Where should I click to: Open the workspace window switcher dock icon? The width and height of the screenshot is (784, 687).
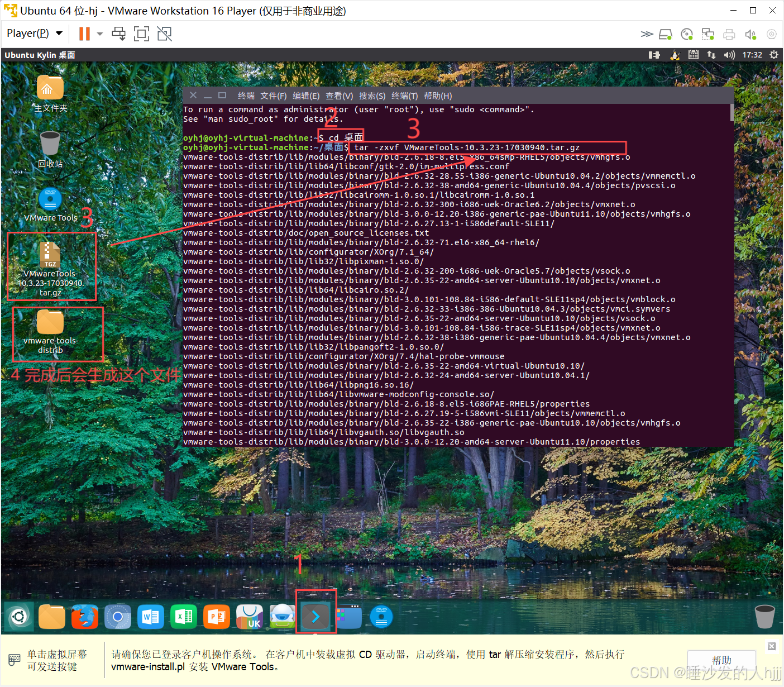click(x=349, y=617)
